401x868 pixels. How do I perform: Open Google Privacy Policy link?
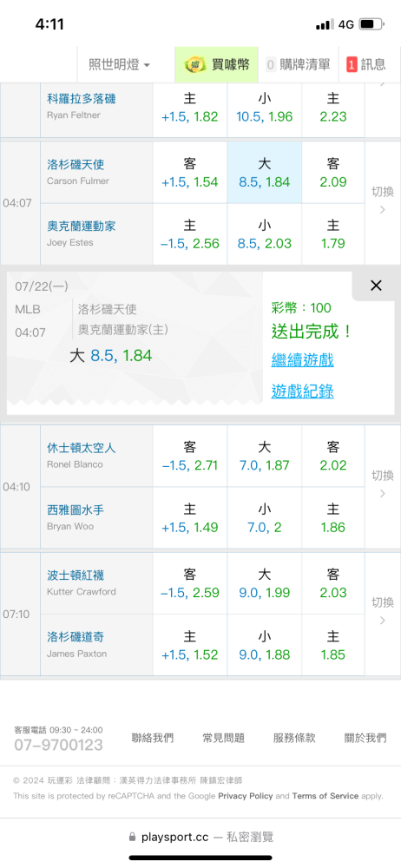pos(246,796)
